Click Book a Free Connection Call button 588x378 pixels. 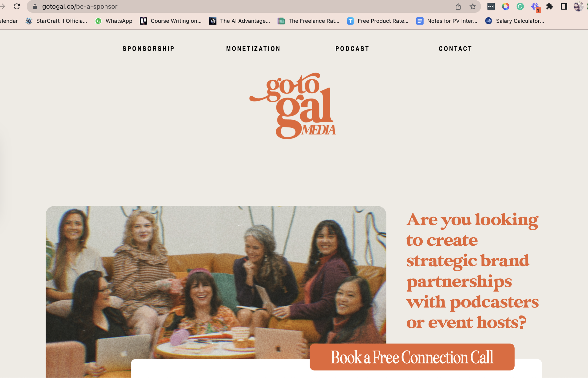[412, 357]
